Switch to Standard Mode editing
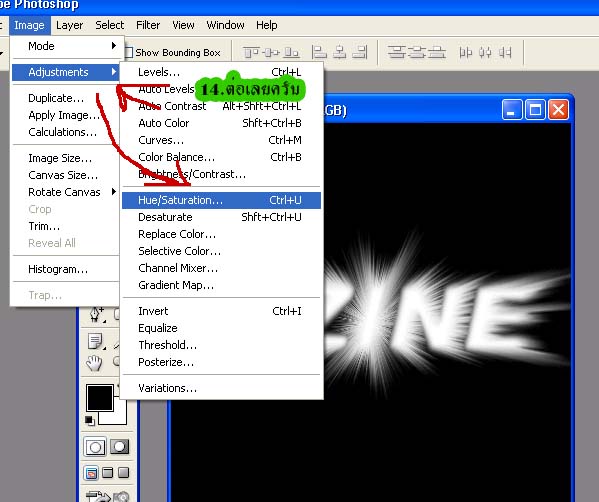 [95, 447]
